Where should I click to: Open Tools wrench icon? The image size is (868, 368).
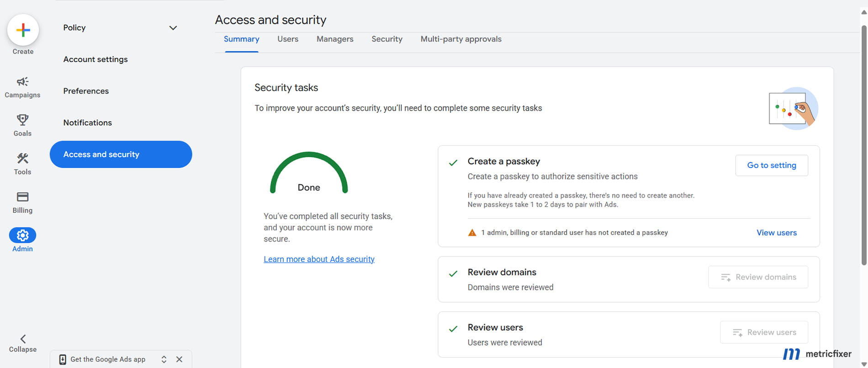[22, 158]
